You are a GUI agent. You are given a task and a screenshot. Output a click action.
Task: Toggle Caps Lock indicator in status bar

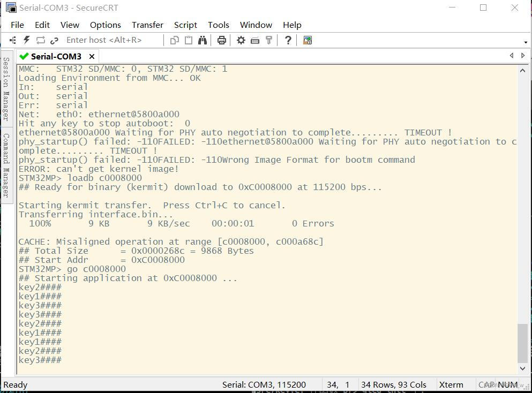click(486, 384)
